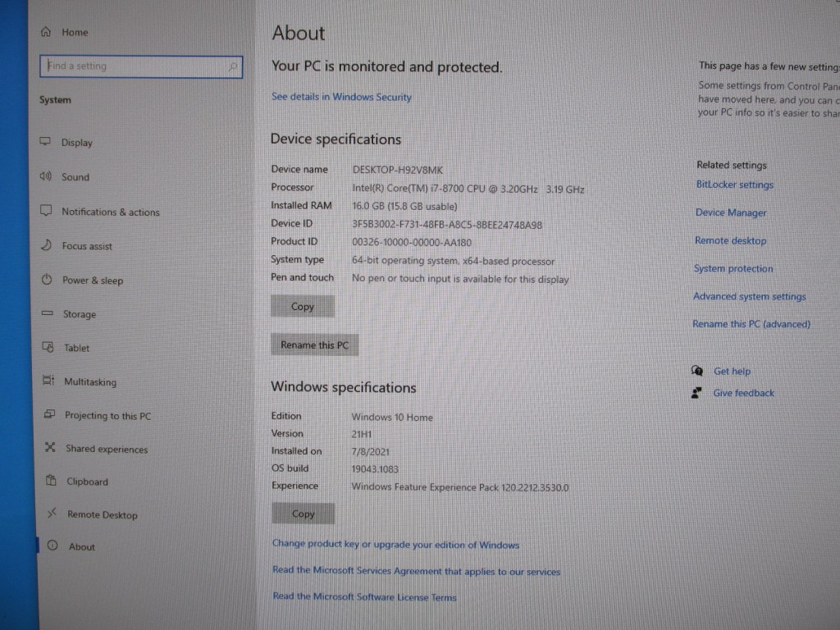Open the Sound settings page
The image size is (840, 630).
point(75,177)
